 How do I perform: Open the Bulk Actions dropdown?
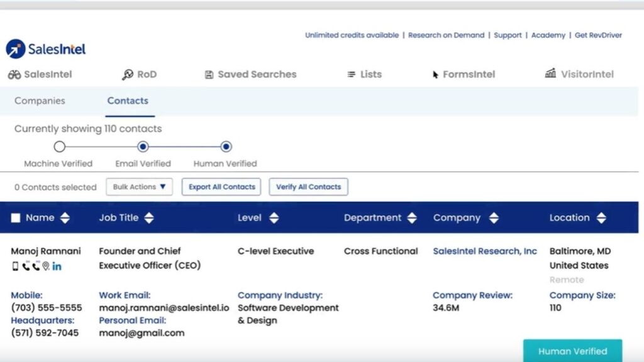(139, 187)
